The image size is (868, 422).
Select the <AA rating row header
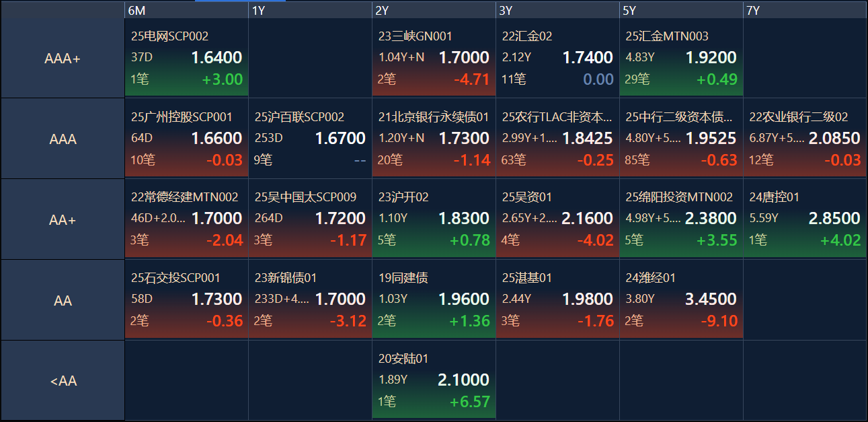(x=63, y=381)
